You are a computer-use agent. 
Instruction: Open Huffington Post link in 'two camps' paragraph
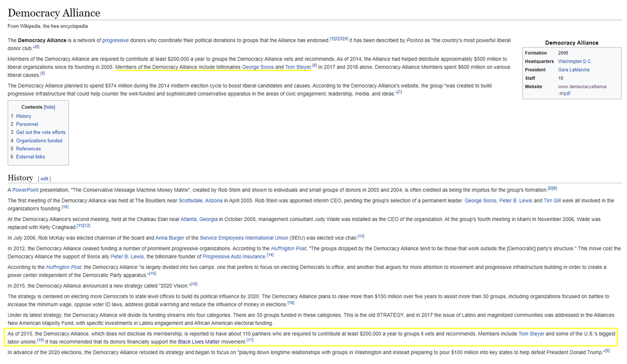(x=64, y=267)
